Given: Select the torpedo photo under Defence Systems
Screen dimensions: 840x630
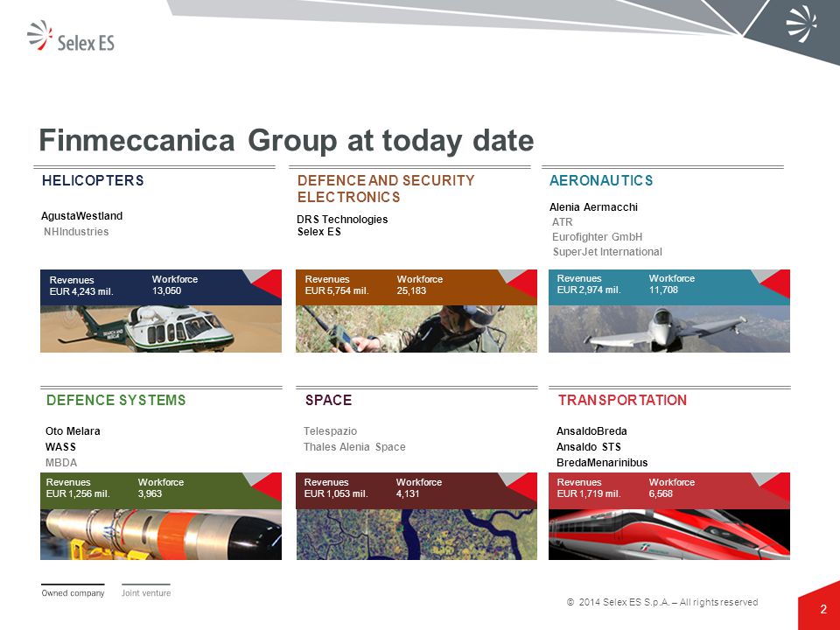Looking at the screenshot, I should pyautogui.click(x=161, y=535).
